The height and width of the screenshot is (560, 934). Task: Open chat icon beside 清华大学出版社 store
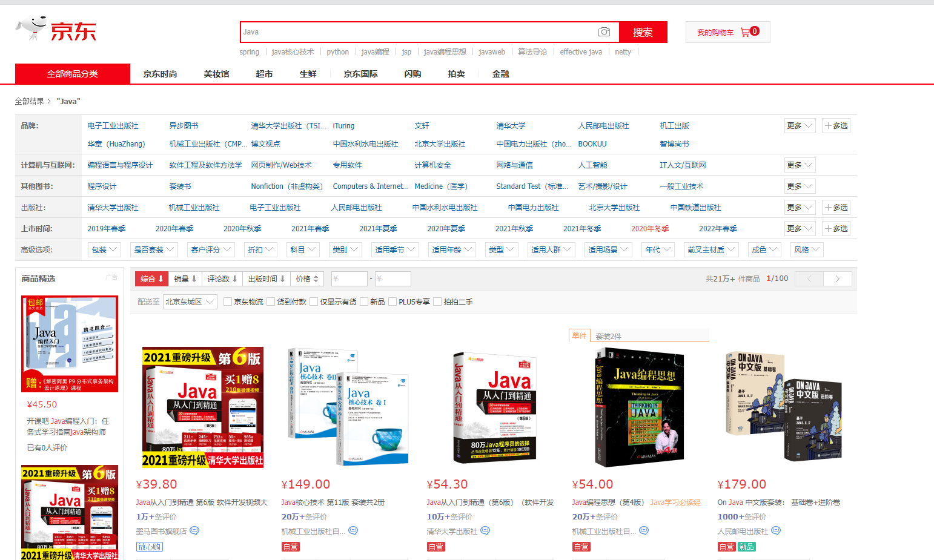[485, 531]
